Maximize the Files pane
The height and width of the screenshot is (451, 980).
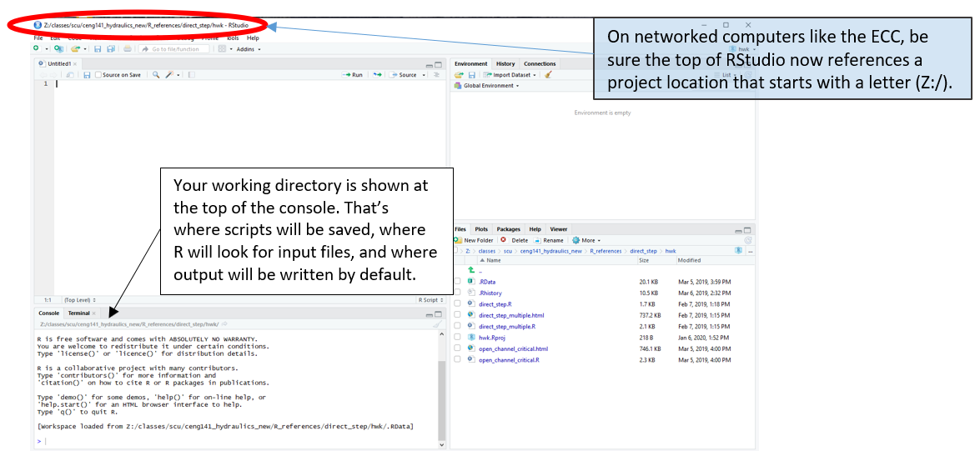[x=747, y=229]
